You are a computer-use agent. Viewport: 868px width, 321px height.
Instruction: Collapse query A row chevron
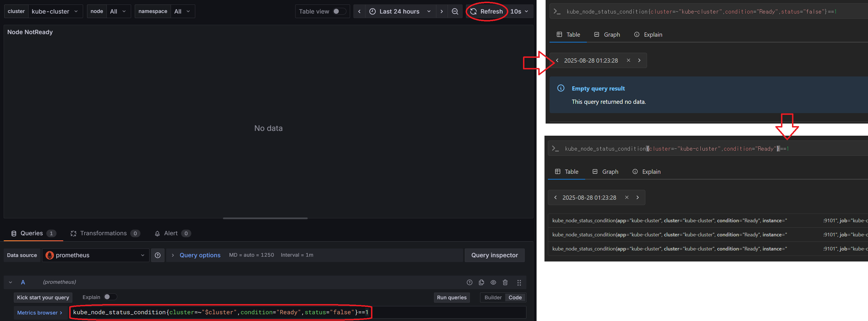(10, 282)
